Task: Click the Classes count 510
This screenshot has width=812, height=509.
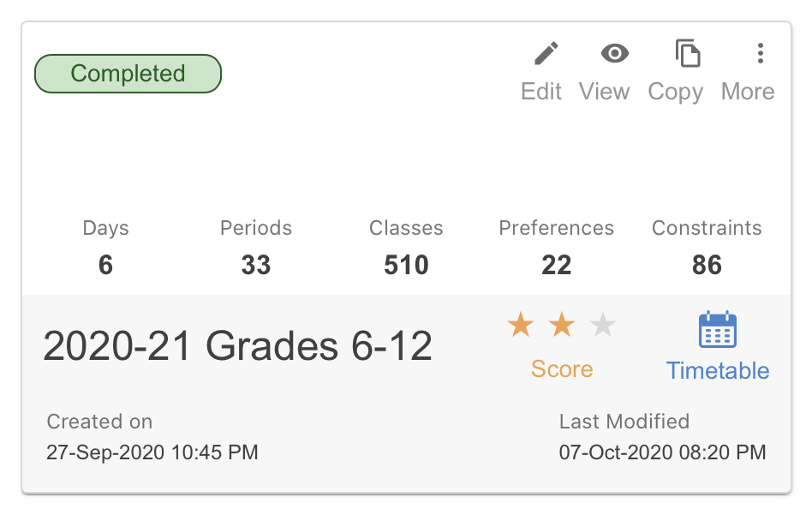Action: click(x=406, y=265)
